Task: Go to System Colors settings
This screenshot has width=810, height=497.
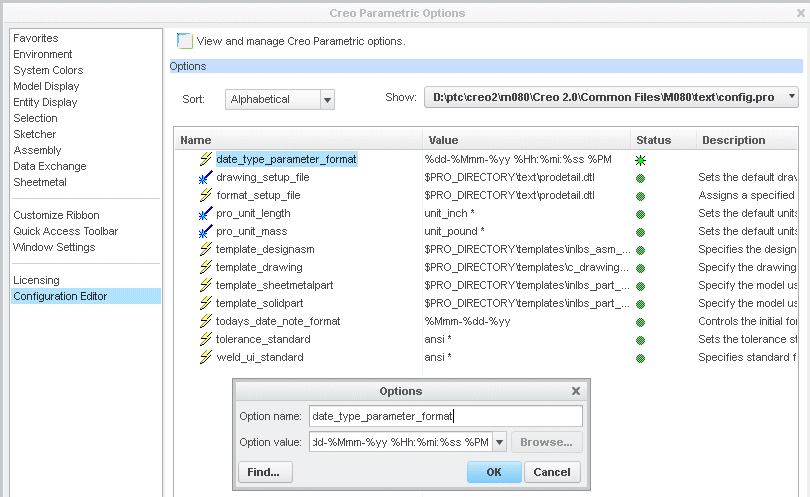Action: click(48, 70)
